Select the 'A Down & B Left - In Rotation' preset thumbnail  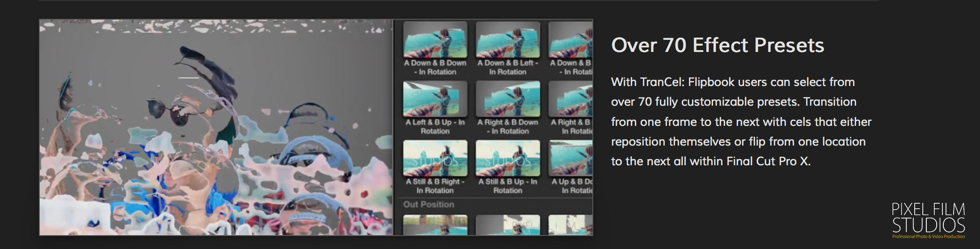[507, 39]
